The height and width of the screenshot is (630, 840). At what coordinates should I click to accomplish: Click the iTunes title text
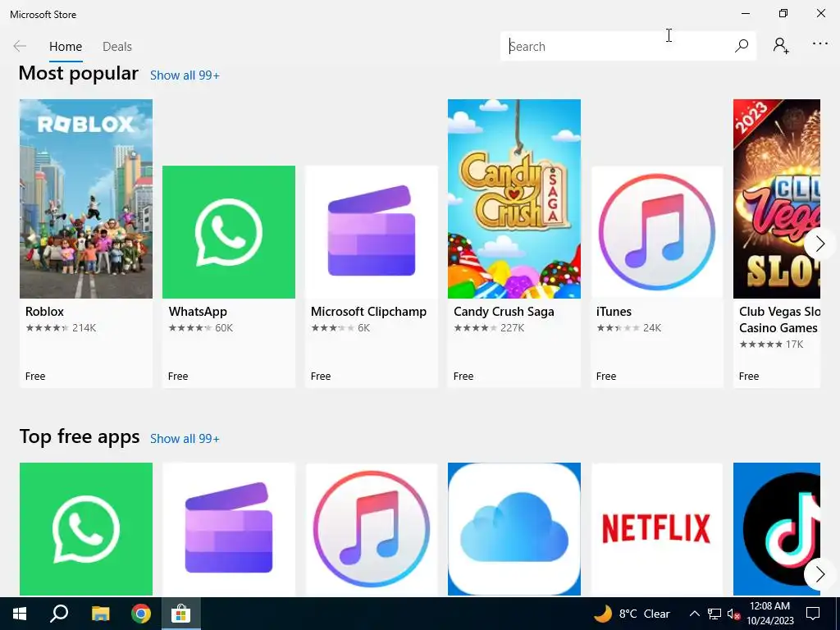click(x=614, y=311)
